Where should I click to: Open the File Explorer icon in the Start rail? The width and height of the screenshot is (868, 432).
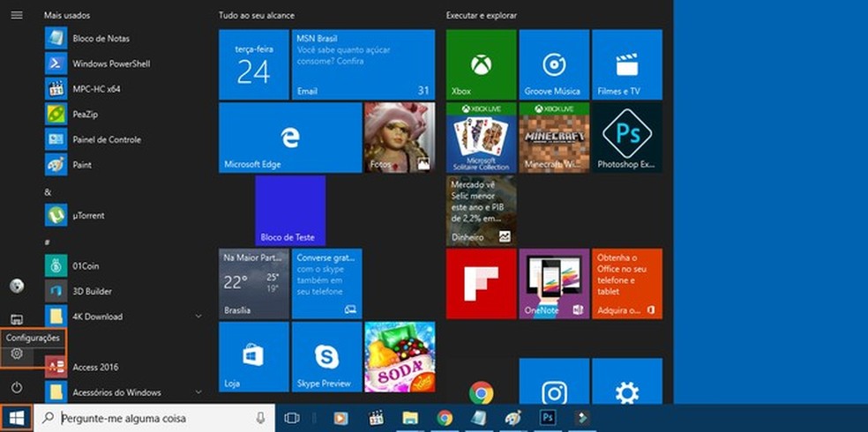17,320
